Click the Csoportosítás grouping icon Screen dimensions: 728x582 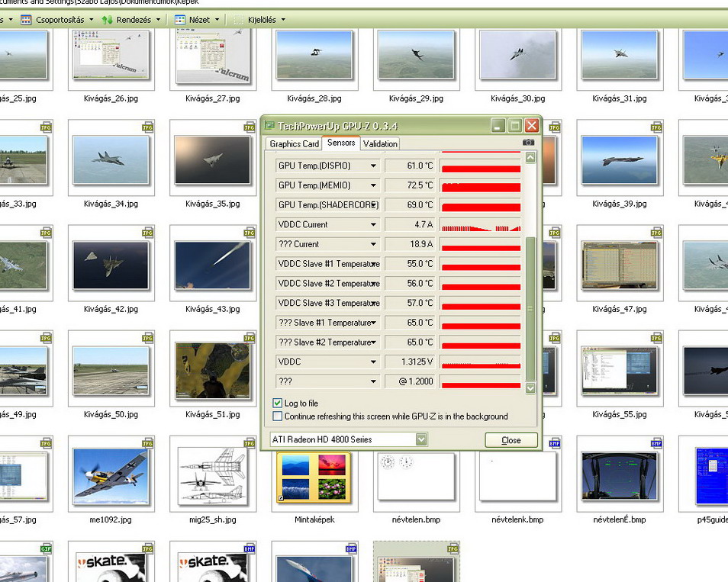[x=26, y=20]
